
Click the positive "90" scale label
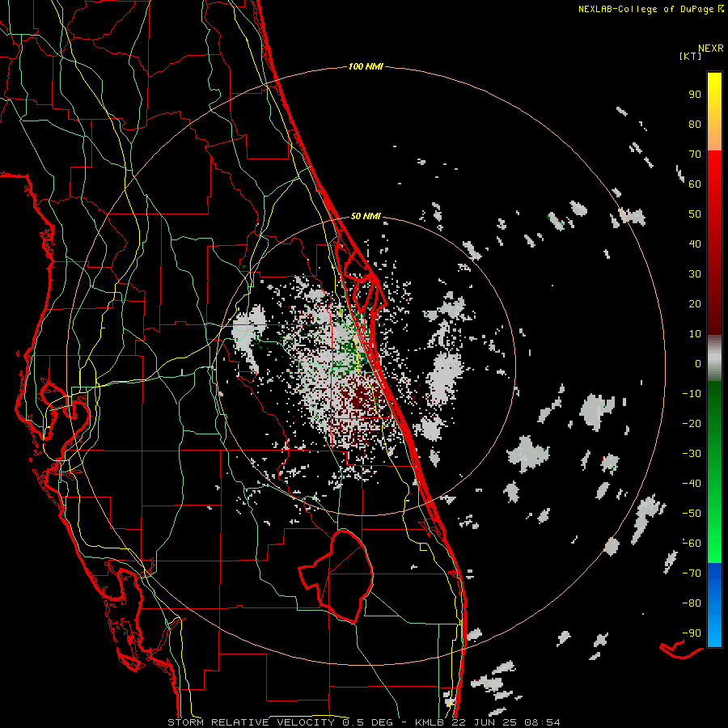click(x=695, y=95)
